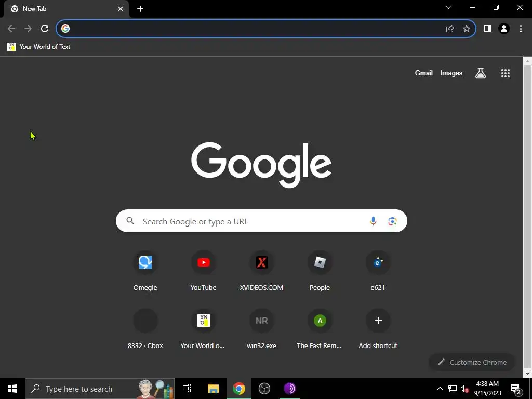Click the Google site icon in address bar
532x399 pixels.
pos(65,29)
